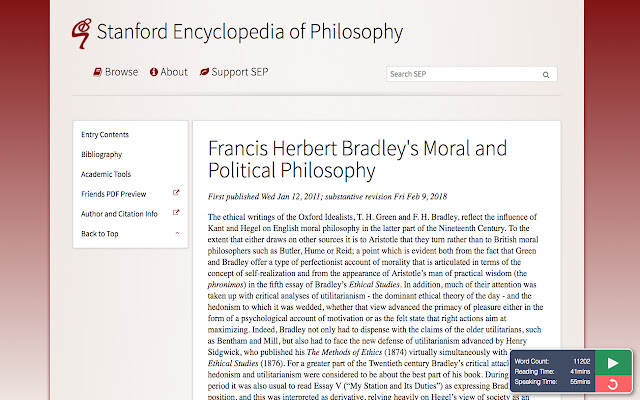Jump to the Bibliography section

point(102,155)
